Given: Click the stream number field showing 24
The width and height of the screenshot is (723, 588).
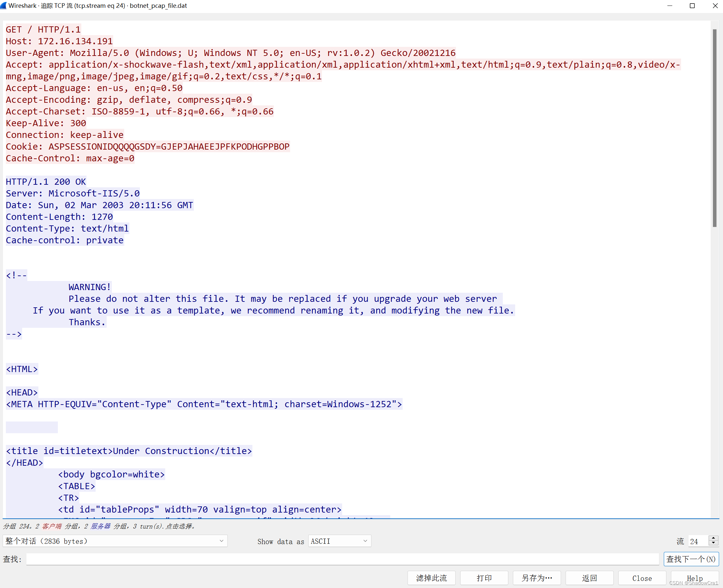Looking at the screenshot, I should pos(698,541).
